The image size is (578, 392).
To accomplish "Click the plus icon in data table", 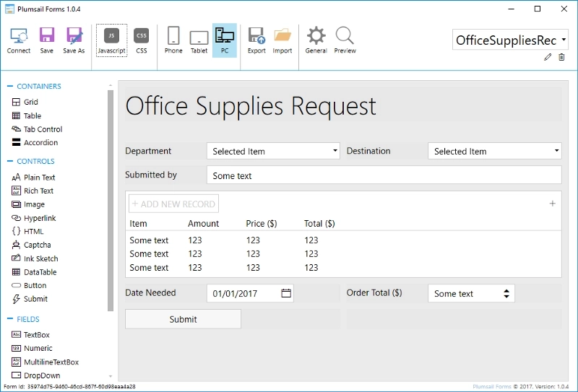I will coord(552,204).
